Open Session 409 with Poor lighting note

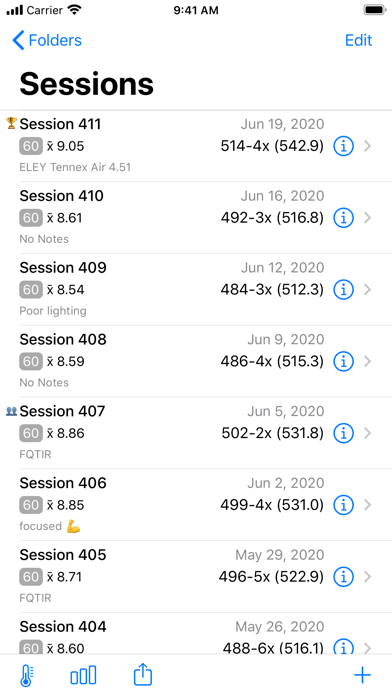196,290
